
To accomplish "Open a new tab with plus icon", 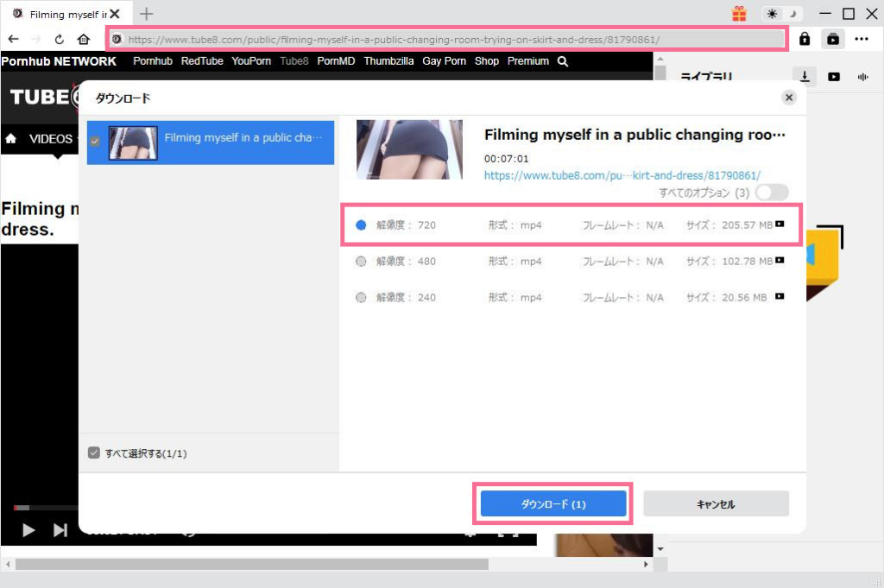I will [147, 14].
